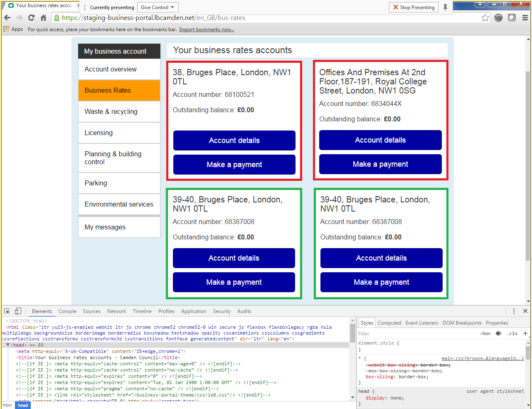The image size is (532, 409).
Task: Open the Timeline tab
Action: (x=142, y=311)
